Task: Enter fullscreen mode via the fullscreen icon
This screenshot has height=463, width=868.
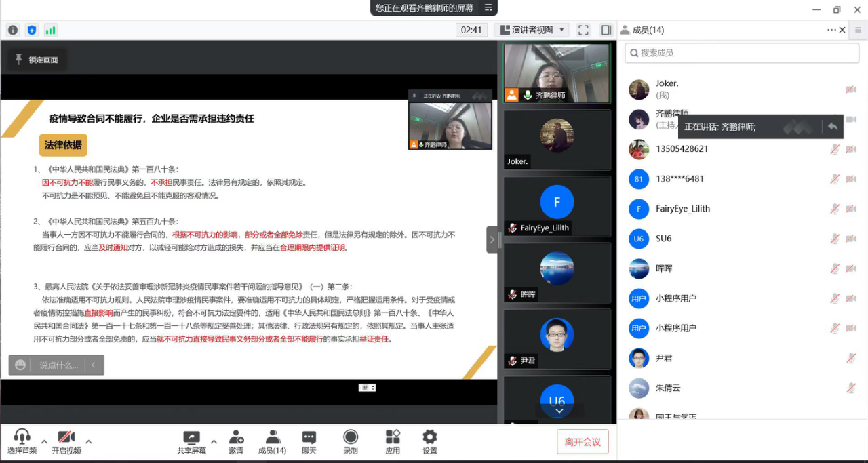Action: click(583, 30)
